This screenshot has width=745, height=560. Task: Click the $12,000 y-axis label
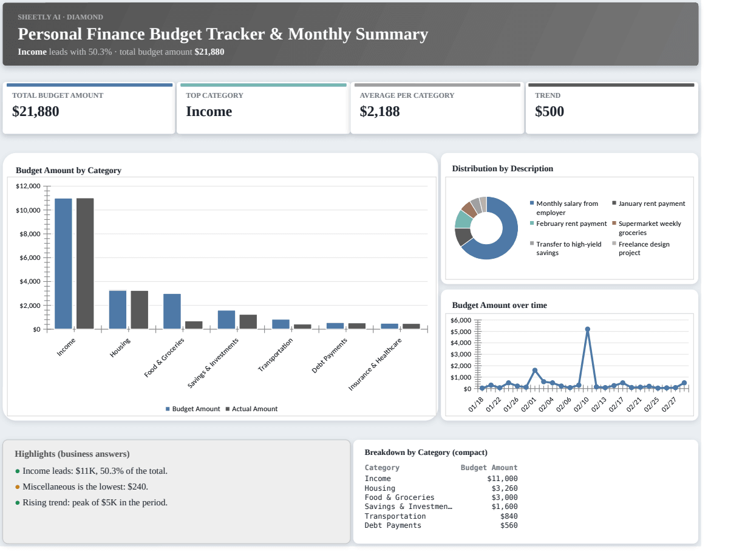click(28, 186)
